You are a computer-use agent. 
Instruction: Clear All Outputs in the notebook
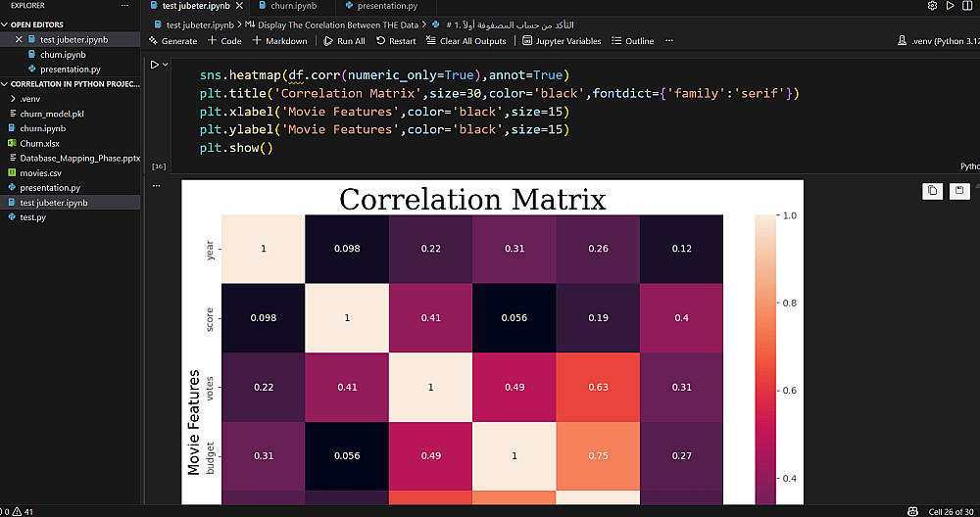[x=465, y=41]
